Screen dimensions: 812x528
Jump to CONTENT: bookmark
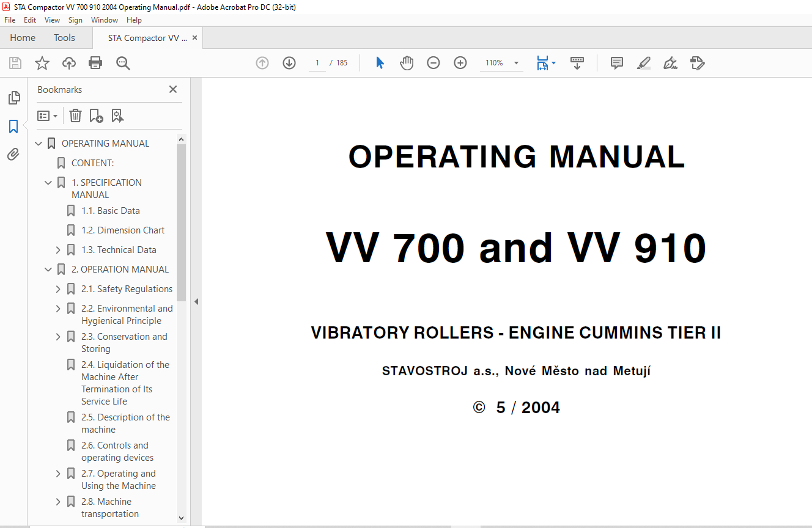pyautogui.click(x=93, y=163)
